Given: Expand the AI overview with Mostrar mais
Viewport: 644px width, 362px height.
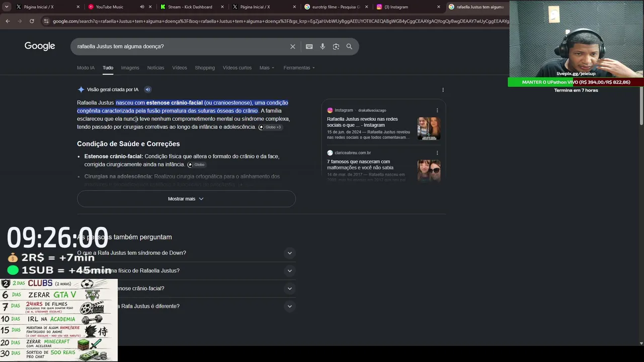Looking at the screenshot, I should (x=186, y=199).
